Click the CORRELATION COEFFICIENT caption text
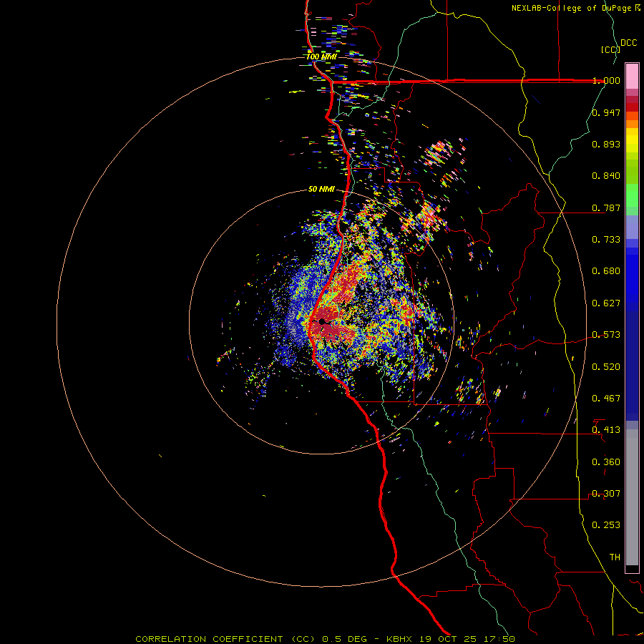Screen dimensions: 644x644 pos(209,639)
